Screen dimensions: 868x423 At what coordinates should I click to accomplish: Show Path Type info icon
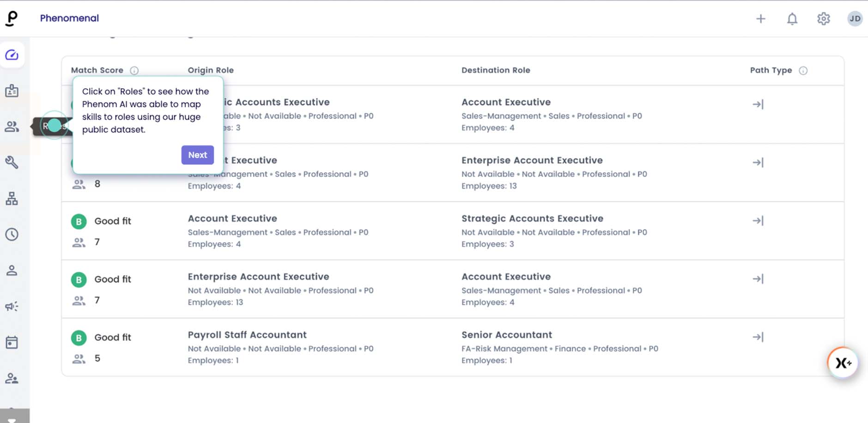click(803, 71)
